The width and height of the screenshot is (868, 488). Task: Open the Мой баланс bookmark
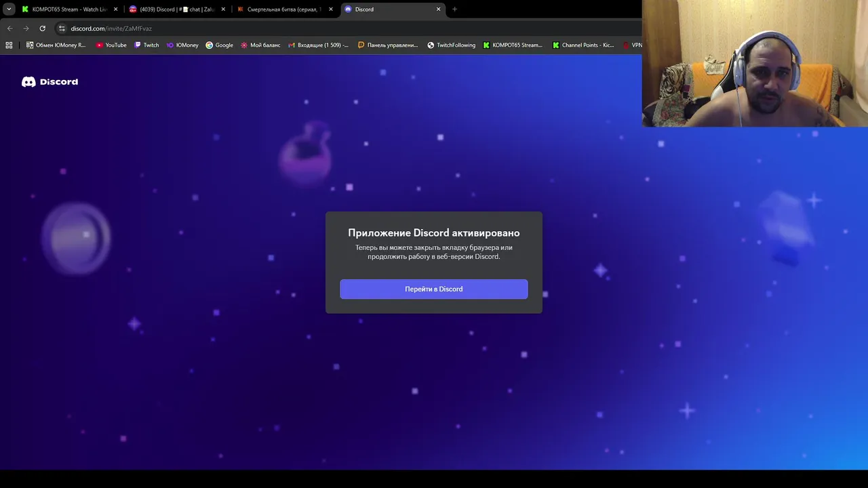[x=260, y=45]
